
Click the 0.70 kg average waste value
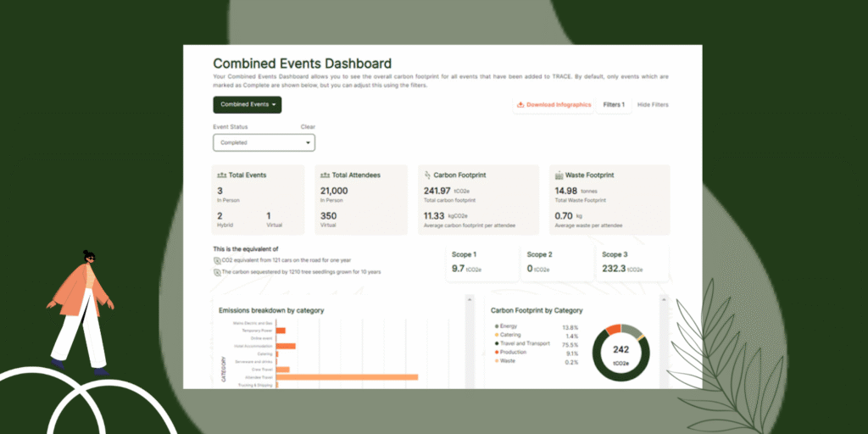pyautogui.click(x=564, y=216)
